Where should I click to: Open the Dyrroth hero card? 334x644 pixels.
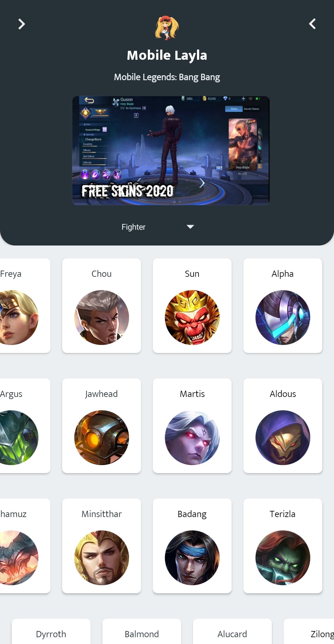click(51, 631)
